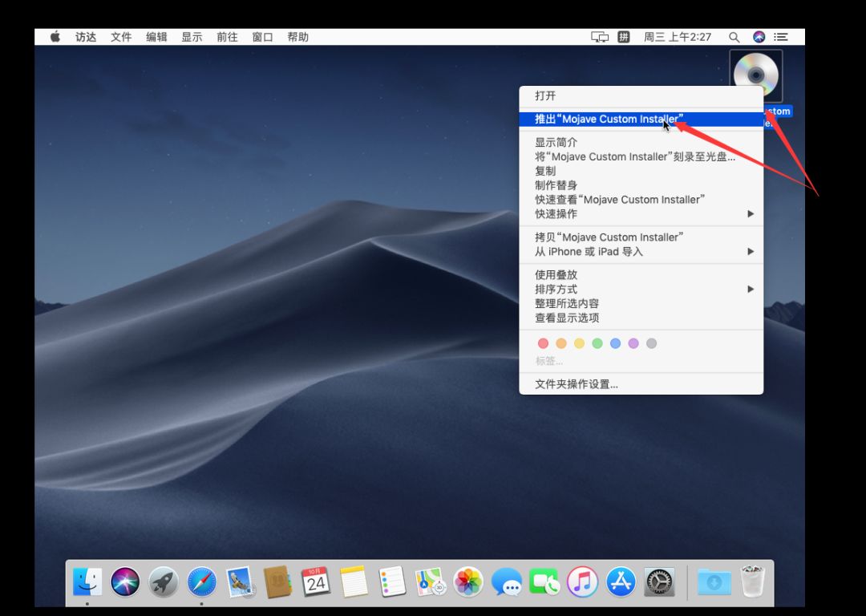Select the Mojave Custom Installer disc icon
866x616 pixels.
point(756,75)
